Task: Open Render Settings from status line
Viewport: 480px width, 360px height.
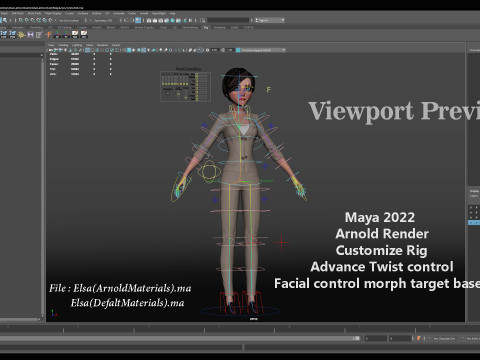Action: (x=166, y=20)
